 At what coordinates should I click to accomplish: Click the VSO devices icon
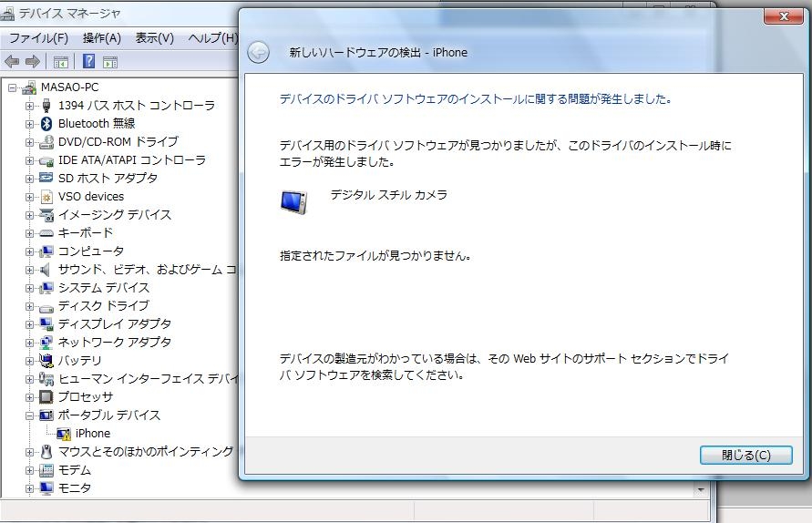[46, 197]
